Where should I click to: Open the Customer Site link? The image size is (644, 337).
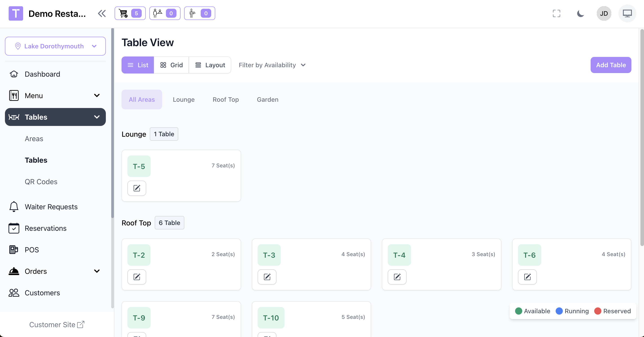click(57, 324)
